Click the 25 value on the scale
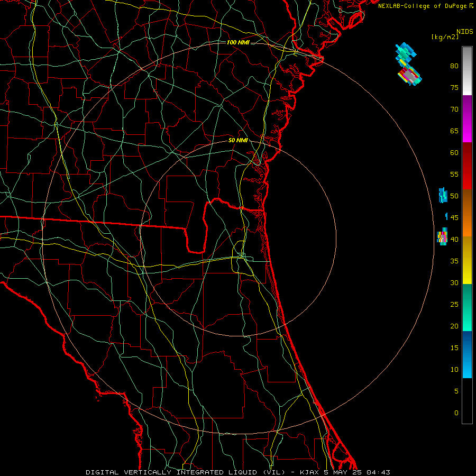The width and height of the screenshot is (476, 476). 454,305
